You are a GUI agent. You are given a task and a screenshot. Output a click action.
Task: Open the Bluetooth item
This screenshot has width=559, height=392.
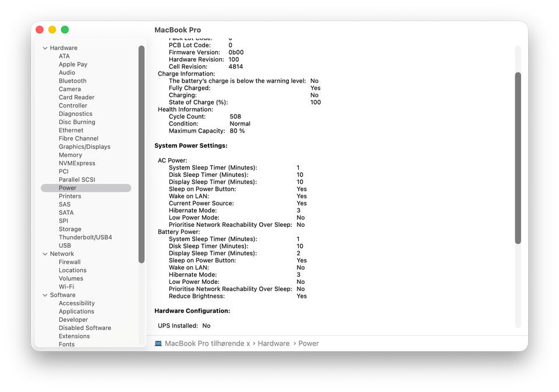pyautogui.click(x=73, y=81)
